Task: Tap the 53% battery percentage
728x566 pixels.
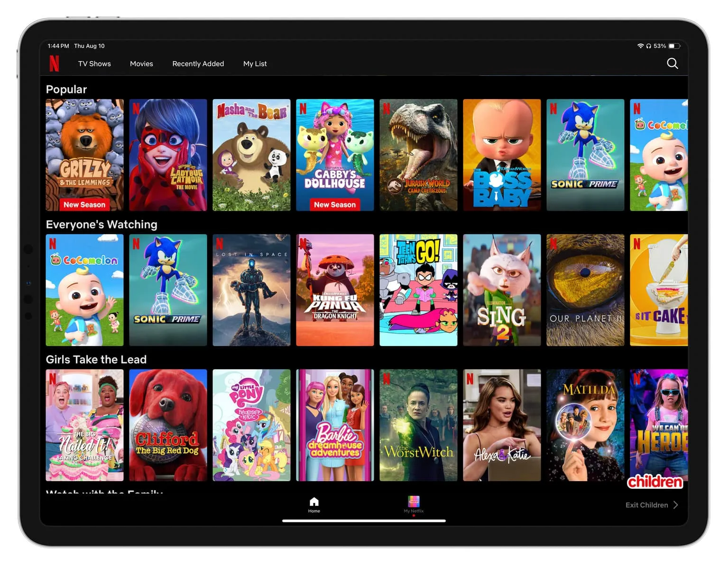Action: [660, 46]
